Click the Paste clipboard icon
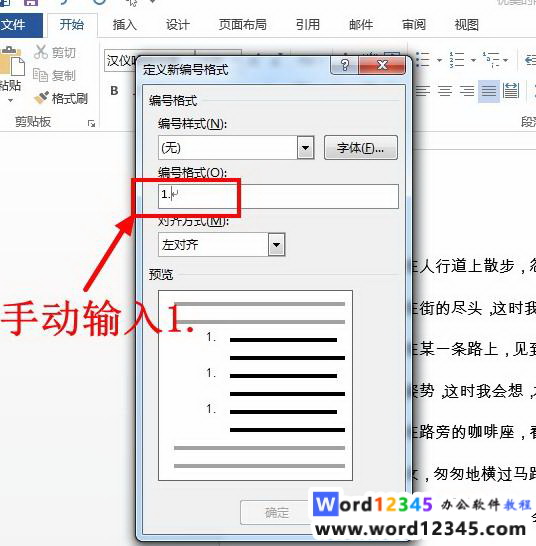The height and width of the screenshot is (546, 536). coord(12,61)
